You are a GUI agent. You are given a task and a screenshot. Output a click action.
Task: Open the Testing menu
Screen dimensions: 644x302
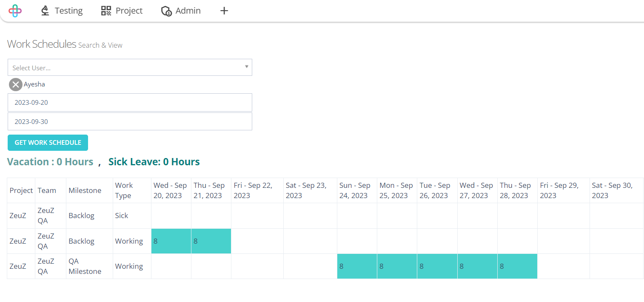click(x=62, y=11)
